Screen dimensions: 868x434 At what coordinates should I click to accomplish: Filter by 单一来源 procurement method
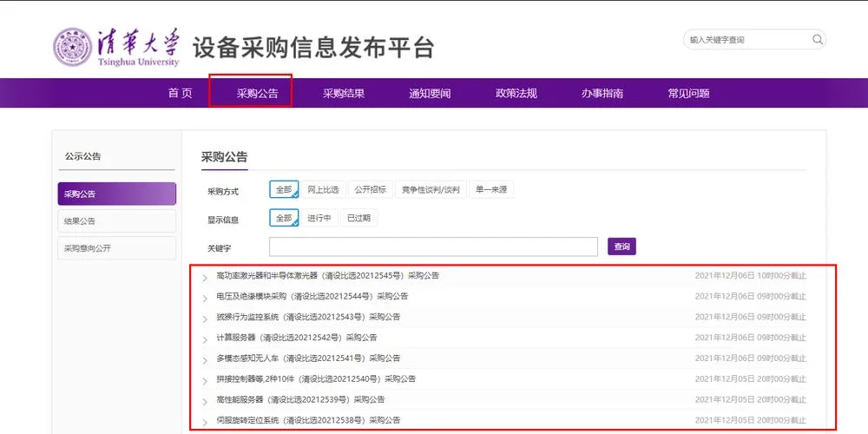[491, 189]
